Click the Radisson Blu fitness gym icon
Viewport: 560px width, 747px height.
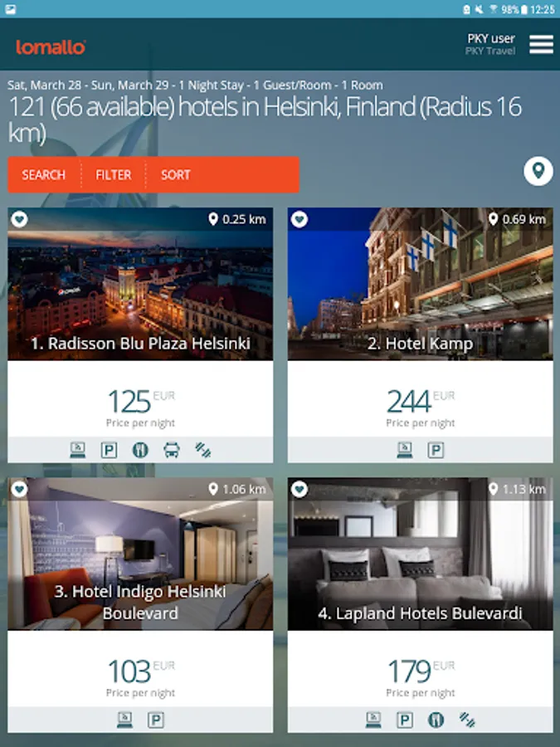[x=203, y=450]
